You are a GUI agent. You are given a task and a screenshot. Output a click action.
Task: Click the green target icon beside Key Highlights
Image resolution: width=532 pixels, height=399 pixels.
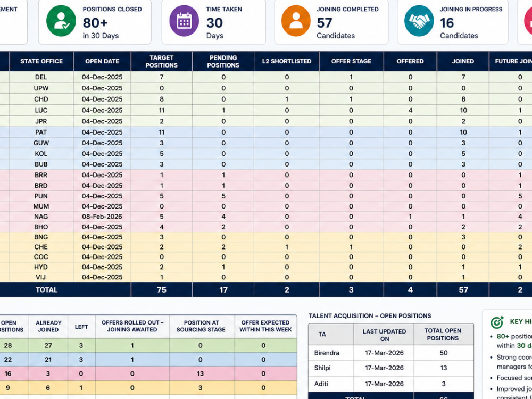click(497, 322)
